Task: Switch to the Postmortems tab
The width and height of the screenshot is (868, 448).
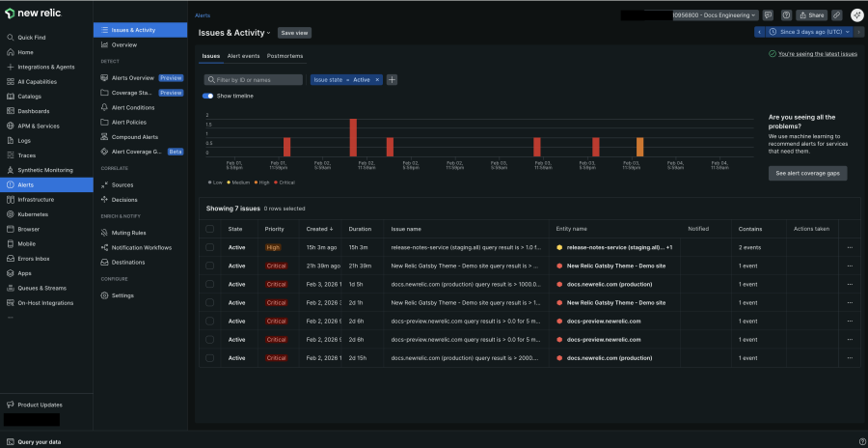Action: pyautogui.click(x=285, y=57)
